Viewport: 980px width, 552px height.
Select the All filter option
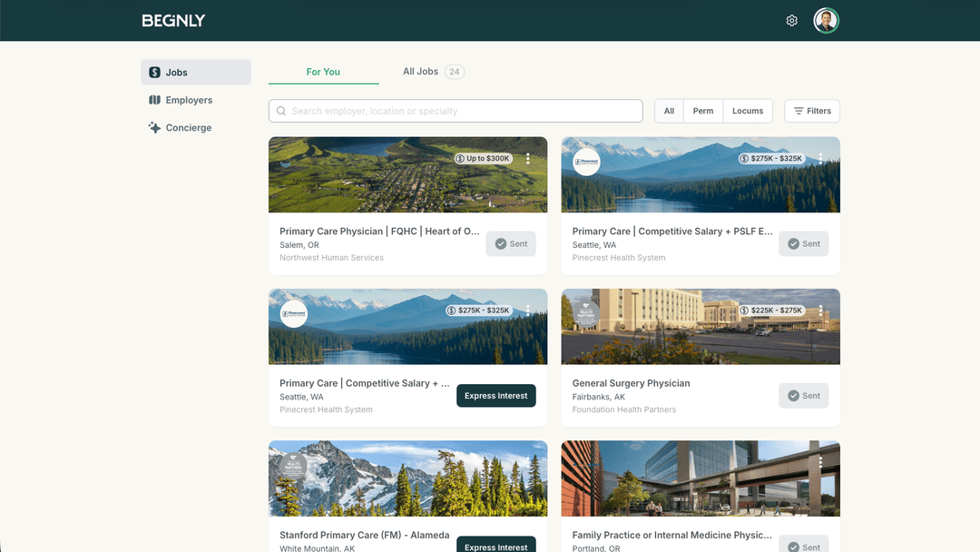668,110
